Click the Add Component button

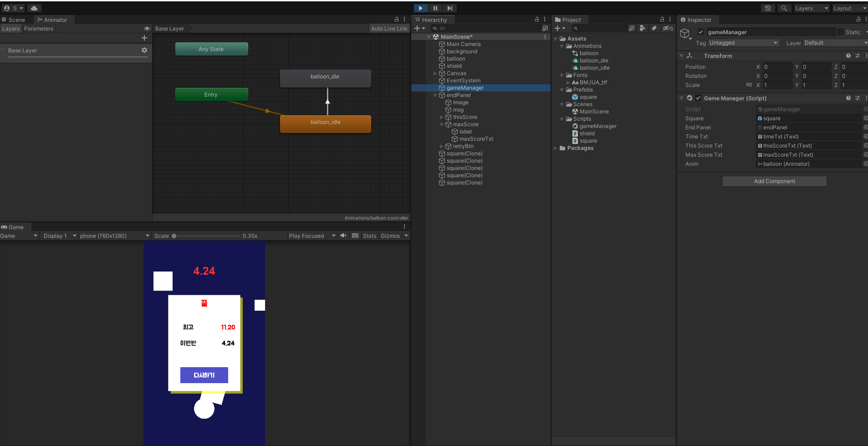pyautogui.click(x=774, y=181)
